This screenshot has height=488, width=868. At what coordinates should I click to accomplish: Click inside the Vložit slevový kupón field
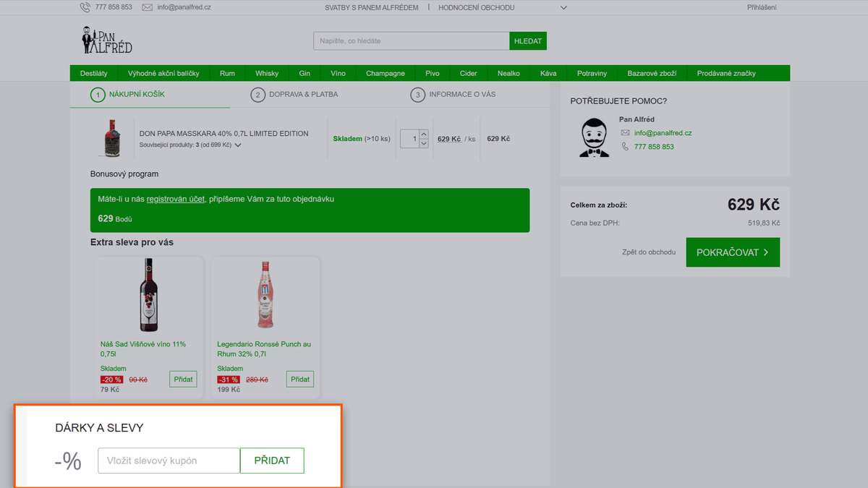pos(169,461)
